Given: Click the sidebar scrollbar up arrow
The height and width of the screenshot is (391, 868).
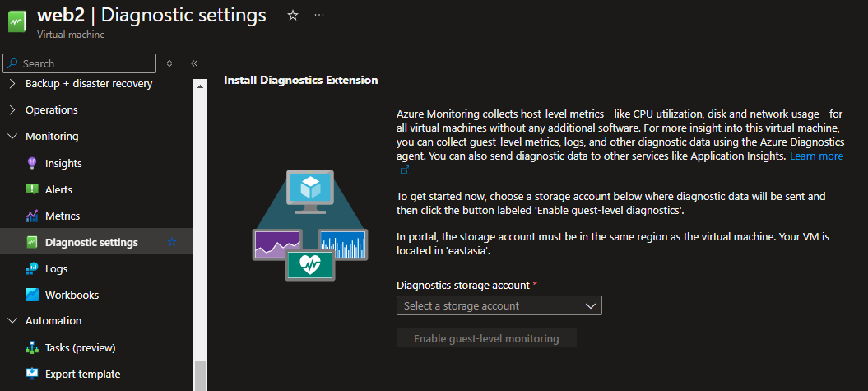Looking at the screenshot, I should coord(200,86).
